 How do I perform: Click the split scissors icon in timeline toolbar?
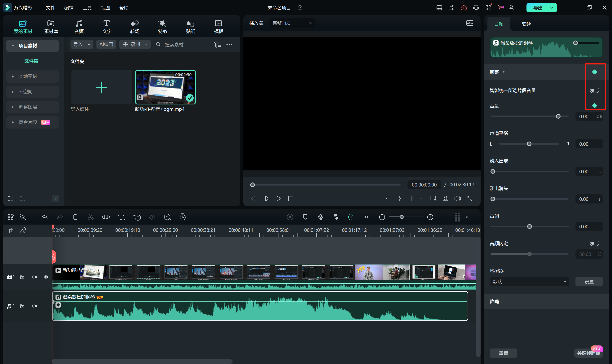click(x=90, y=217)
